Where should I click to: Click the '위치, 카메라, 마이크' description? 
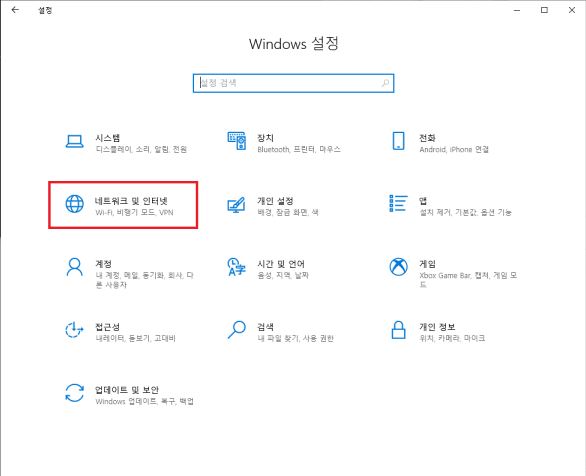click(452, 338)
